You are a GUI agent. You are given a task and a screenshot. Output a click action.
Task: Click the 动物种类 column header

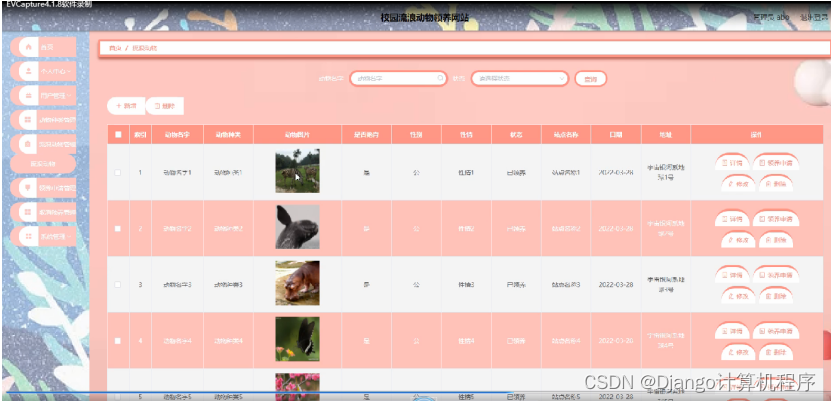[x=228, y=135]
